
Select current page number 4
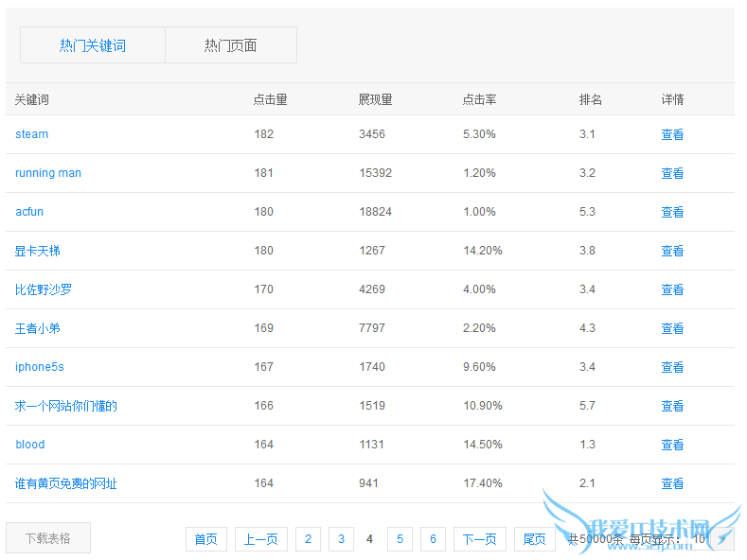tap(369, 539)
